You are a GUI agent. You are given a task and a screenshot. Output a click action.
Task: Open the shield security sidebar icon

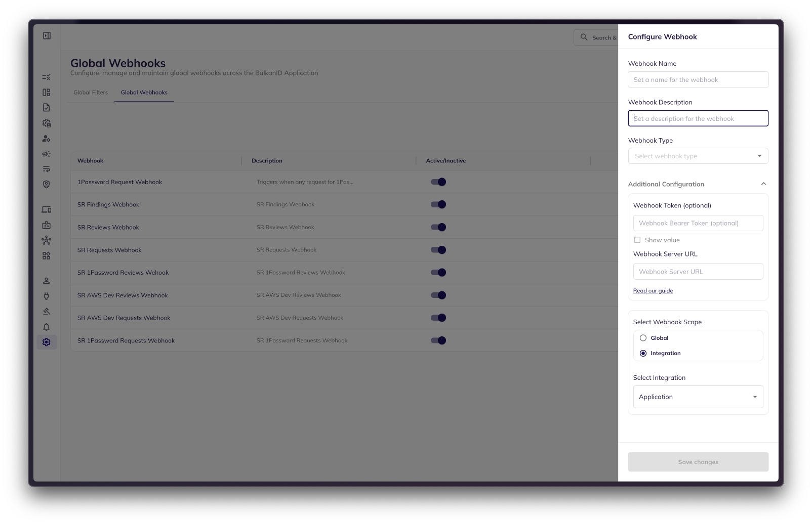coord(47,185)
